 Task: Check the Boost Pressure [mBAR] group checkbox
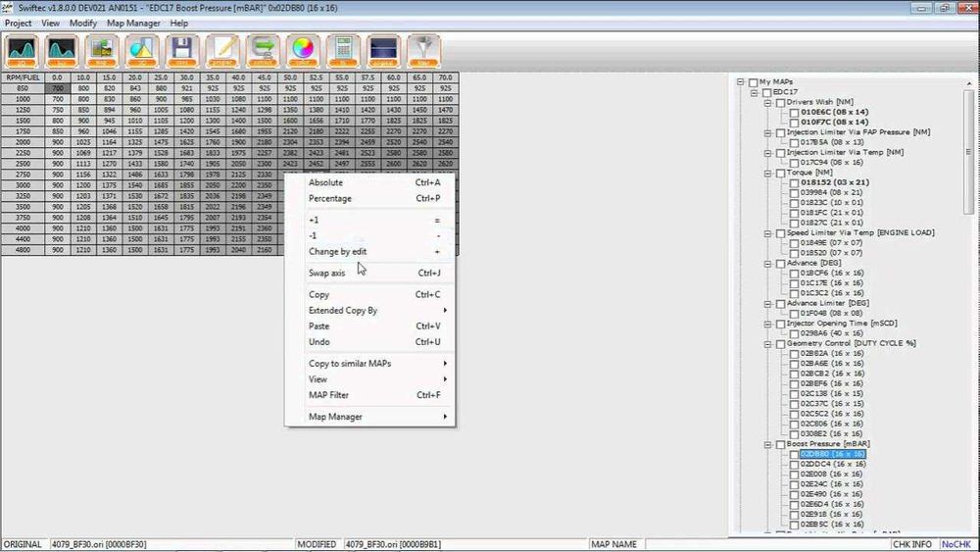781,444
